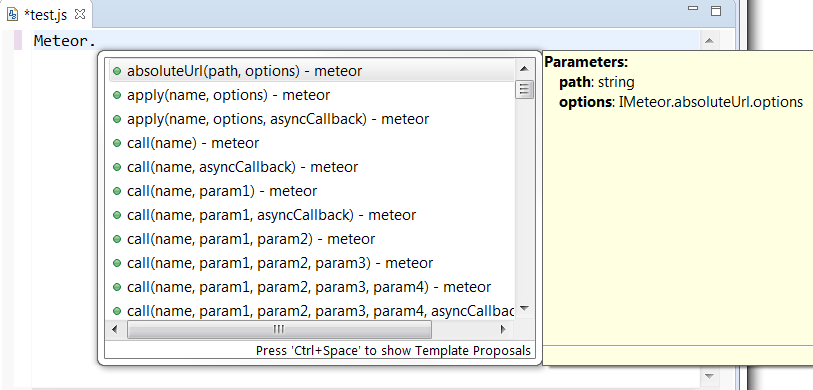Image resolution: width=813 pixels, height=390 pixels.
Task: Select the last visible call proposal with asyncCallback
Action: pyautogui.click(x=312, y=311)
